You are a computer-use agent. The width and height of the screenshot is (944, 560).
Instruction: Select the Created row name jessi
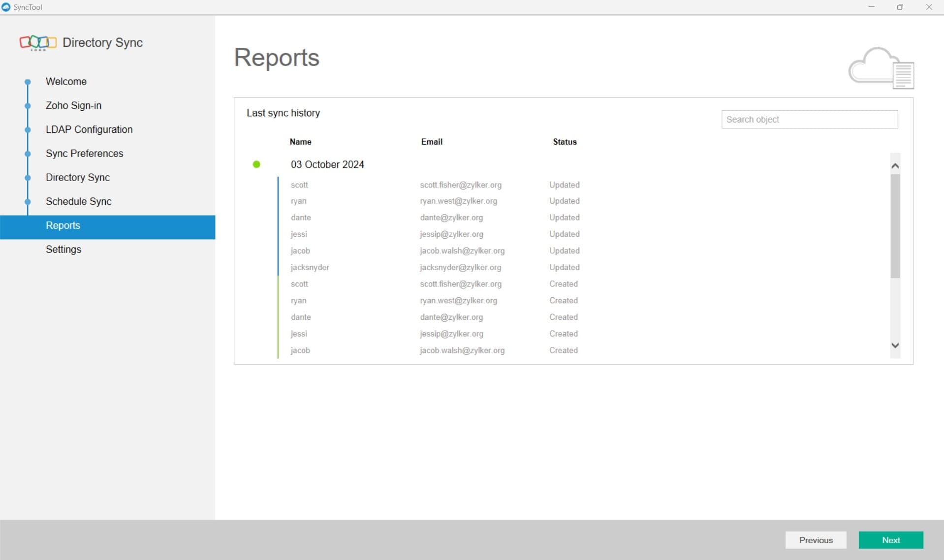[299, 334]
